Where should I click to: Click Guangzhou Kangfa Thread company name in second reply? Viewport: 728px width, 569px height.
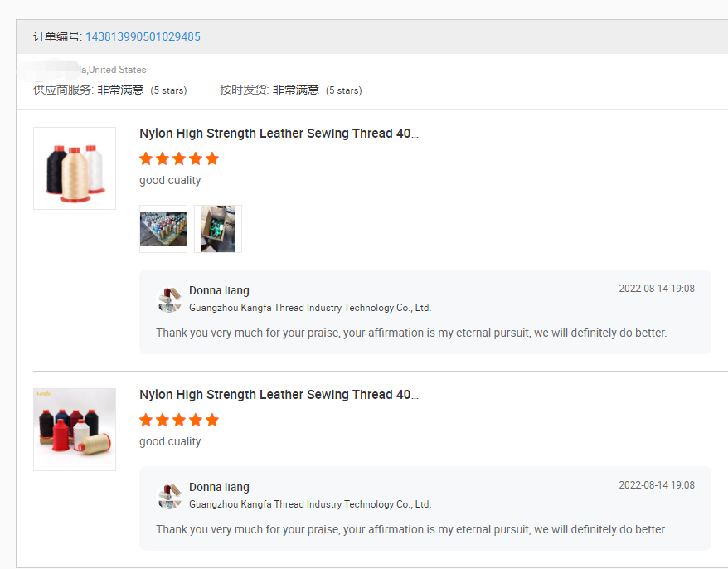click(x=310, y=504)
